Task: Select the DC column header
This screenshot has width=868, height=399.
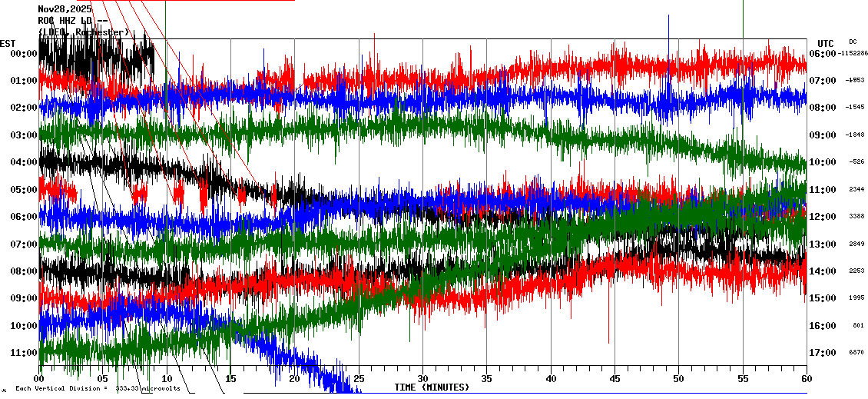Action: (853, 42)
